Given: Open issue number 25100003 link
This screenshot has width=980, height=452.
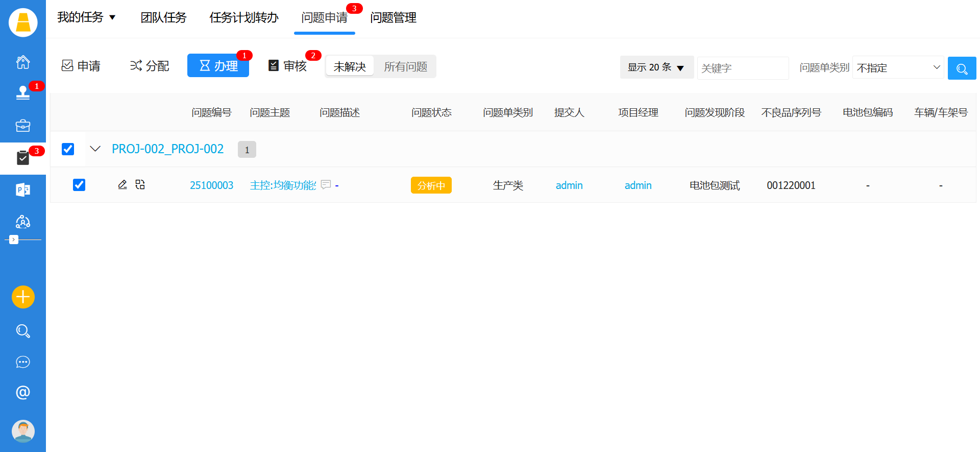Looking at the screenshot, I should 211,185.
